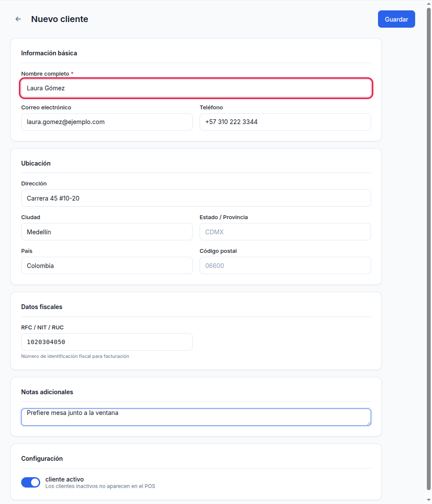The image size is (432, 504).
Task: Click the Estado / Provincia field
Action: [x=285, y=232]
